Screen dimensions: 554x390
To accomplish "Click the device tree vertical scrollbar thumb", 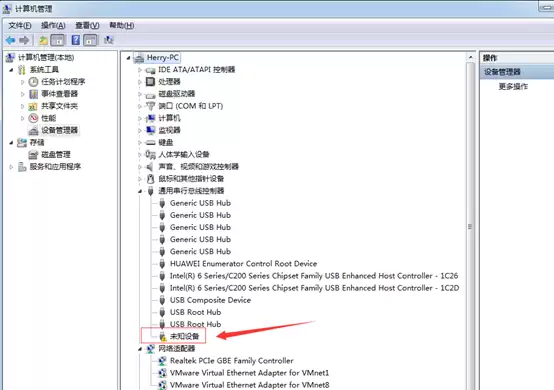I will 470,226.
